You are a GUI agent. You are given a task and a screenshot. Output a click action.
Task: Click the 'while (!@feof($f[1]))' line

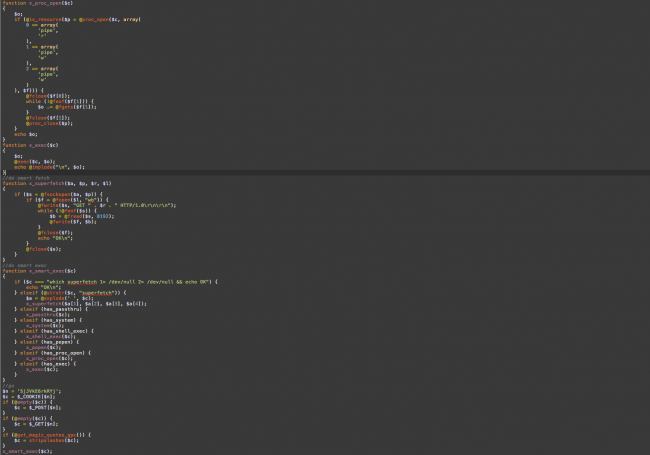60,102
